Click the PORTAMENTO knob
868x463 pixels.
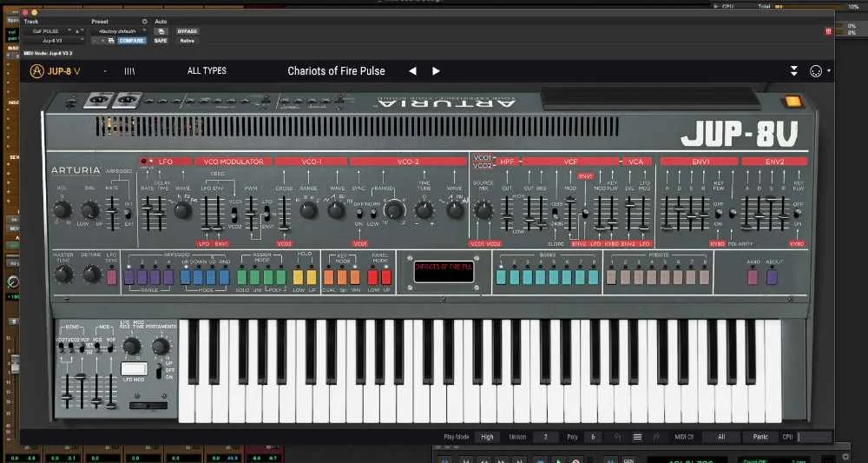pyautogui.click(x=161, y=346)
